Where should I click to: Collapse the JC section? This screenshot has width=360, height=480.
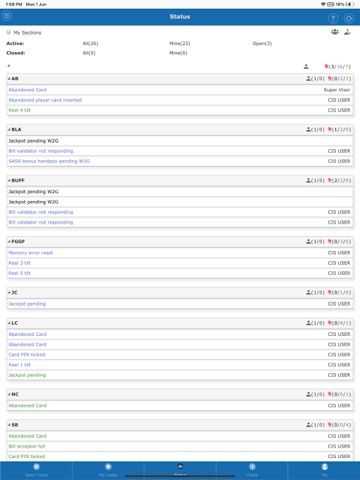click(9, 292)
